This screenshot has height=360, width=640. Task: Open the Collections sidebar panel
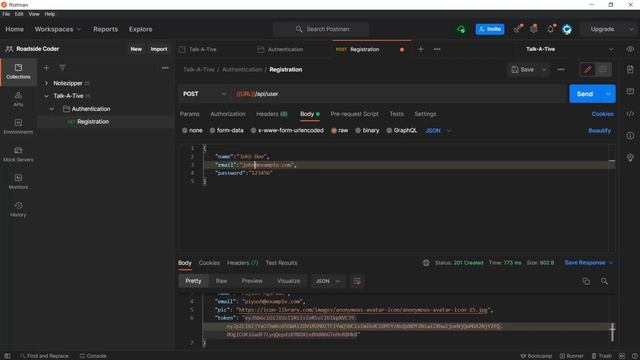click(18, 71)
